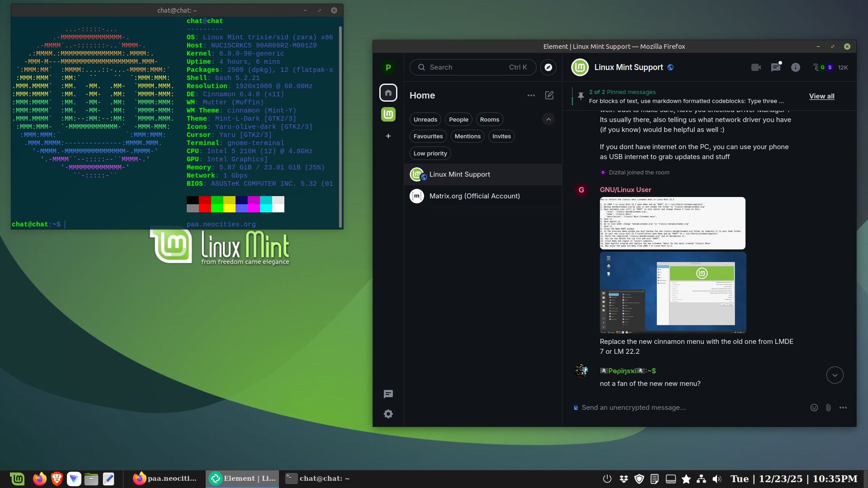The height and width of the screenshot is (488, 868).
Task: Click the paperclip attachment icon
Action: pos(828,408)
